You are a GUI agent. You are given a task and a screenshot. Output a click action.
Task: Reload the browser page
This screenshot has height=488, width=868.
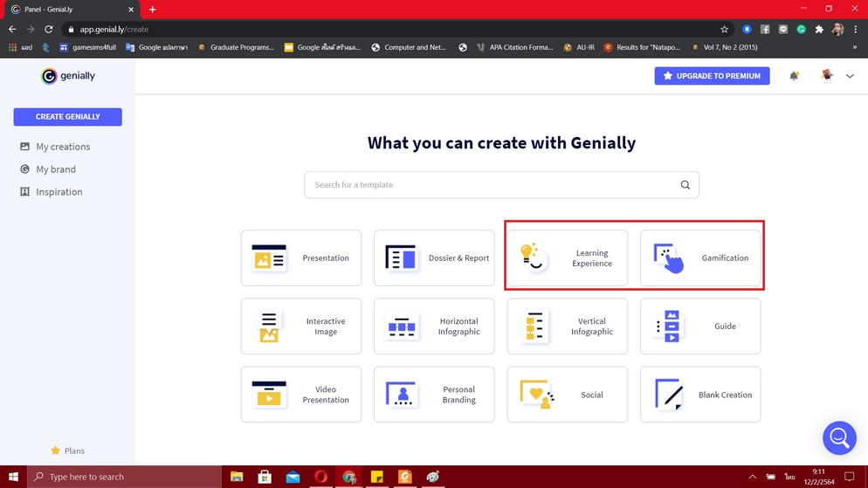pyautogui.click(x=49, y=30)
